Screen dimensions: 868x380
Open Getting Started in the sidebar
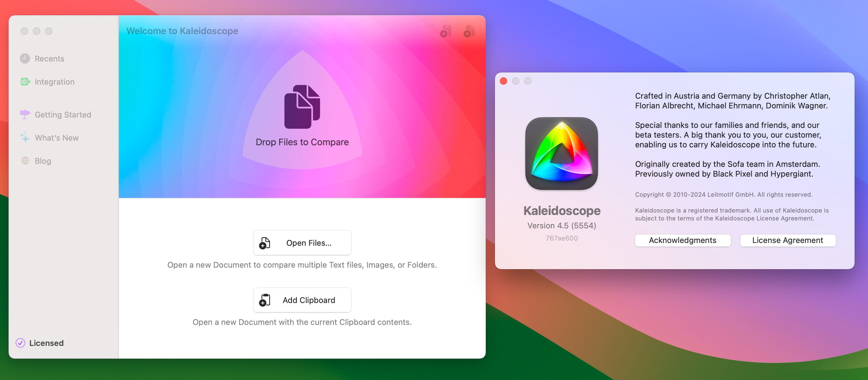tap(63, 115)
